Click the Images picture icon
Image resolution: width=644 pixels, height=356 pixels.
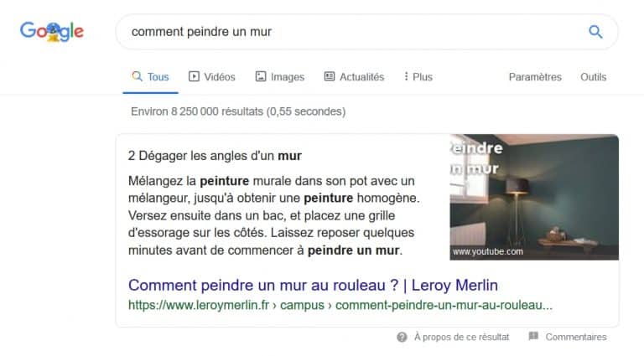tap(261, 76)
